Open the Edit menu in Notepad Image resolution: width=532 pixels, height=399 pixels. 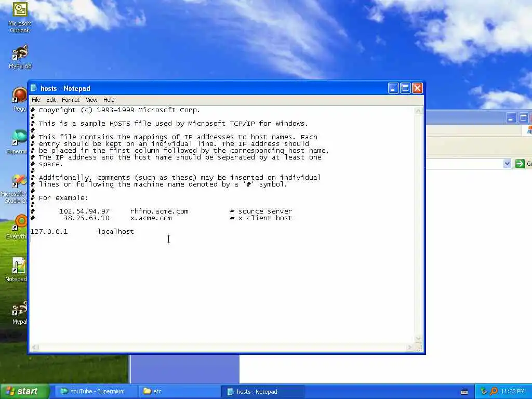[x=51, y=100]
